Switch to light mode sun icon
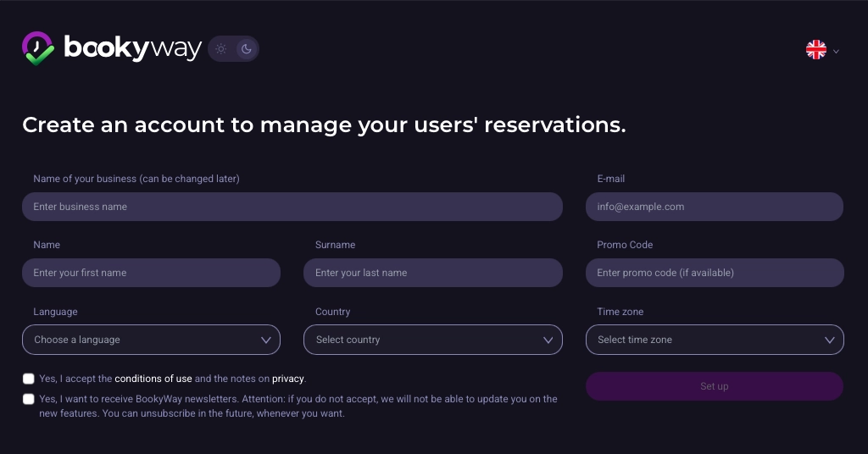 tap(220, 49)
